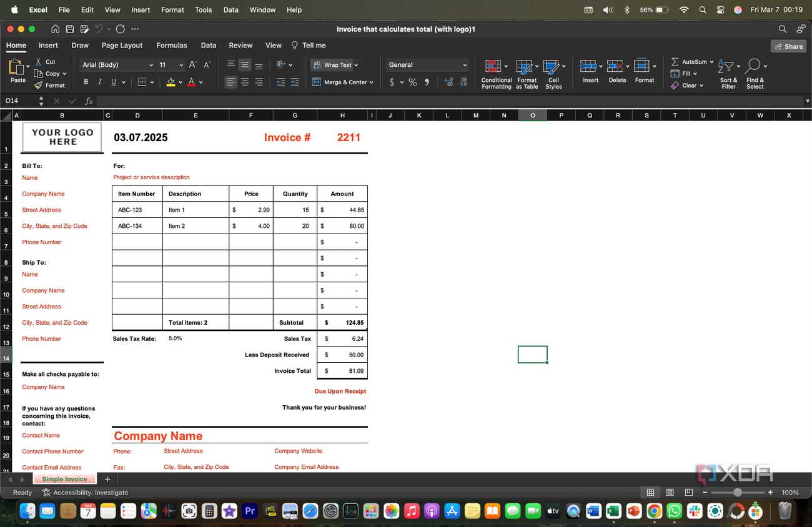This screenshot has height=527, width=812.
Task: Apply cell borders icon
Action: coord(142,82)
